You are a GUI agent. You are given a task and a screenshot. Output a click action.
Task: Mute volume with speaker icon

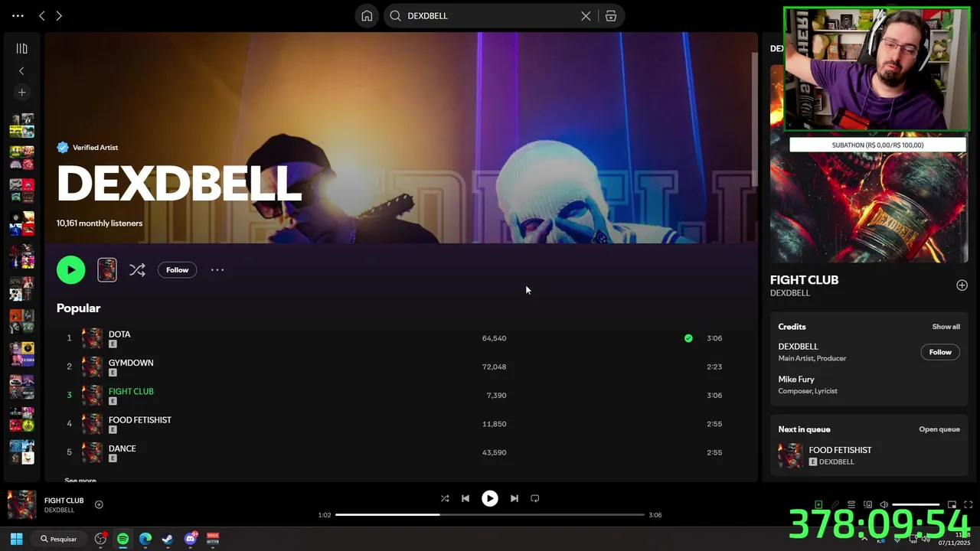point(884,504)
